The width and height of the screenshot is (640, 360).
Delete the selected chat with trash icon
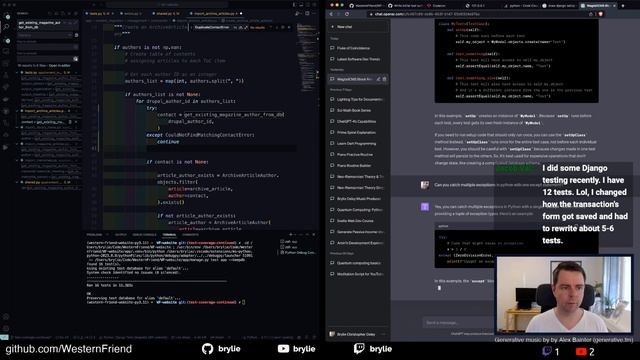(384, 79)
